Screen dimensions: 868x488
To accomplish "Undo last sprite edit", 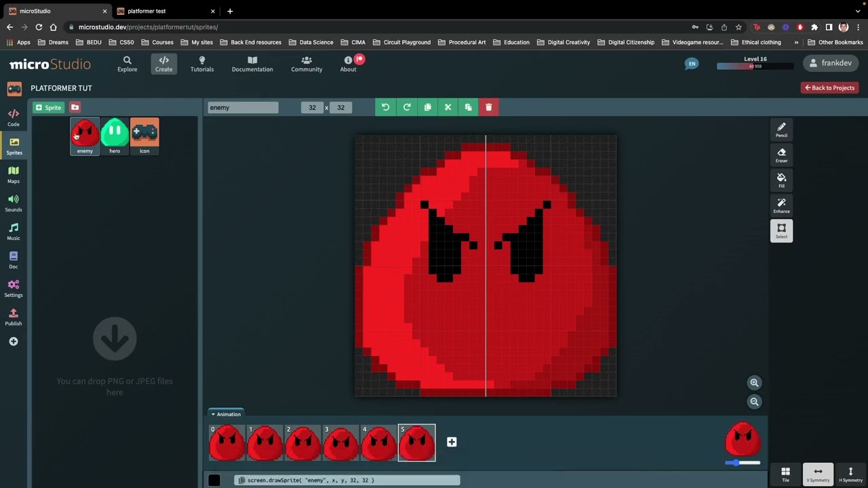I will (x=385, y=107).
